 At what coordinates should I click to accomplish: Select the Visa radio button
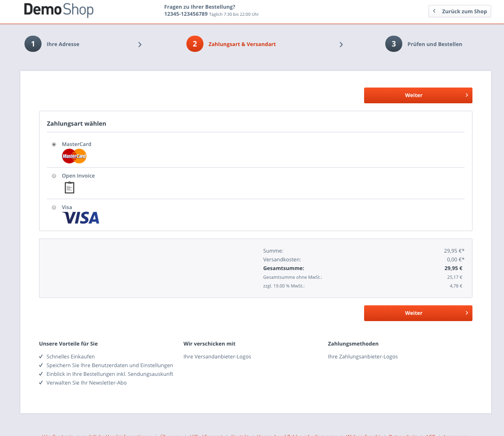[x=54, y=207]
